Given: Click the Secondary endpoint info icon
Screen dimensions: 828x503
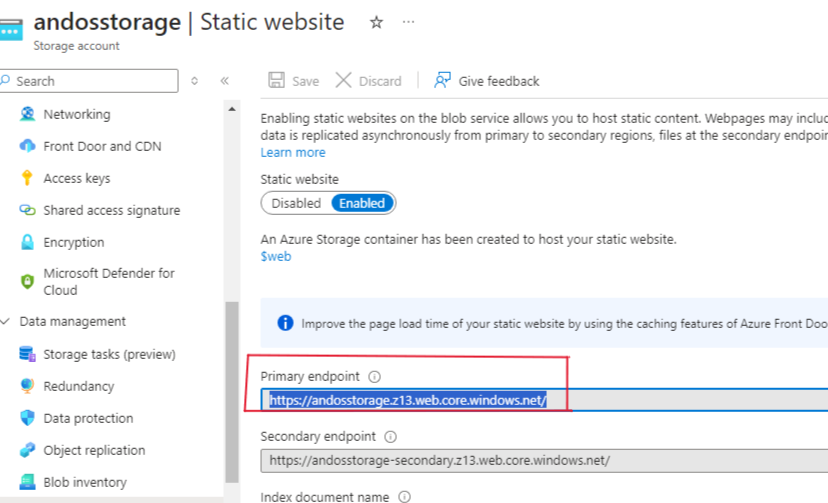Looking at the screenshot, I should click(x=390, y=437).
